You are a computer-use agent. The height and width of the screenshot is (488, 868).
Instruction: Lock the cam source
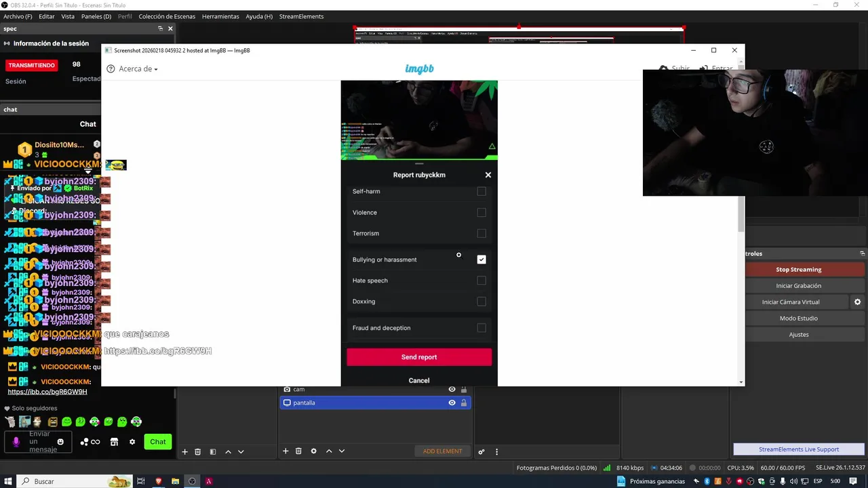464,389
